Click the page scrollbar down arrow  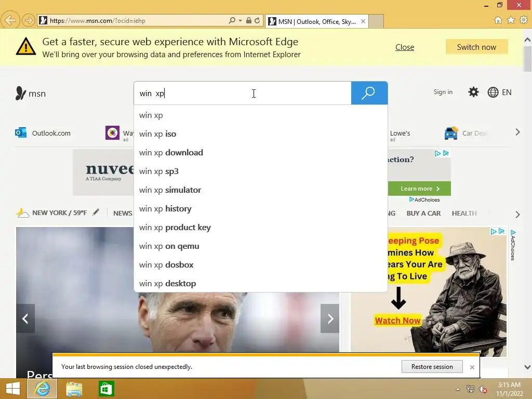(x=527, y=367)
